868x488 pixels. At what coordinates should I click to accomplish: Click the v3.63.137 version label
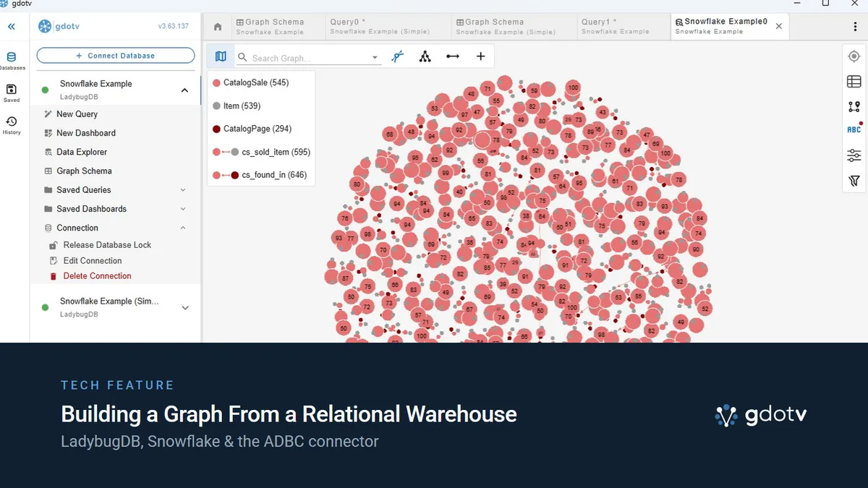pos(174,27)
